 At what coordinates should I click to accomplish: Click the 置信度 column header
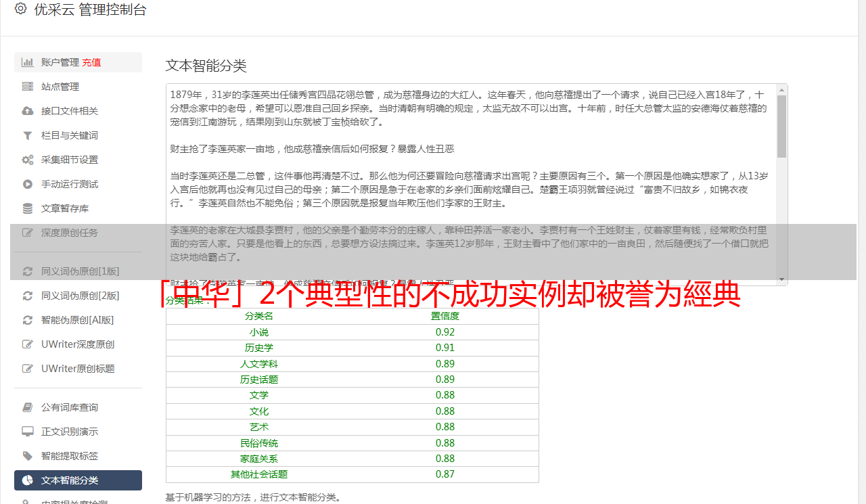[x=445, y=316]
